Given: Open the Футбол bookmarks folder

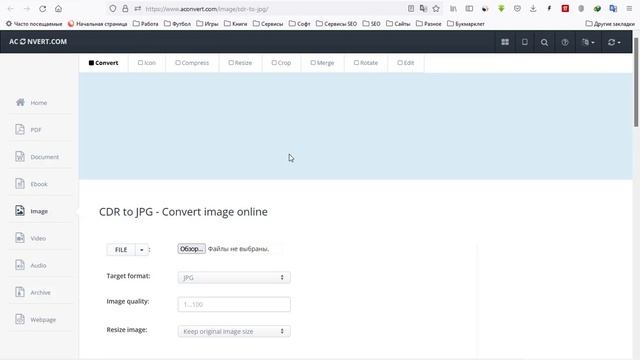Looking at the screenshot, I should point(177,24).
